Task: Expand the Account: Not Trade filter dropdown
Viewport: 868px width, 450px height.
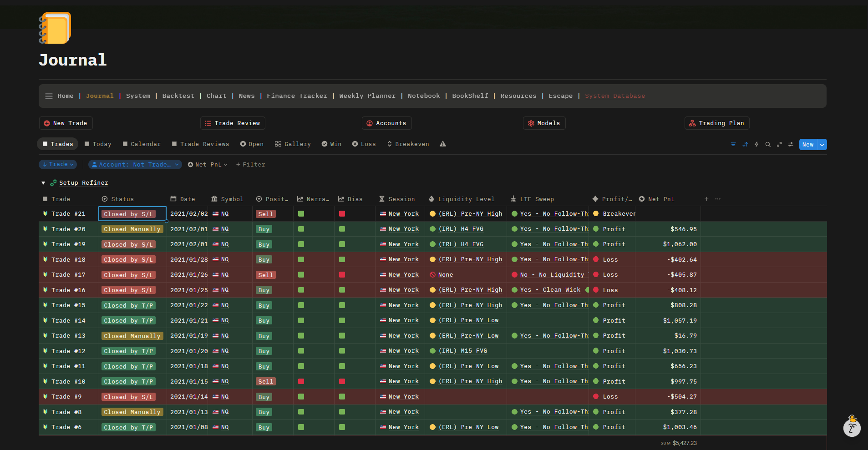Action: pos(135,165)
